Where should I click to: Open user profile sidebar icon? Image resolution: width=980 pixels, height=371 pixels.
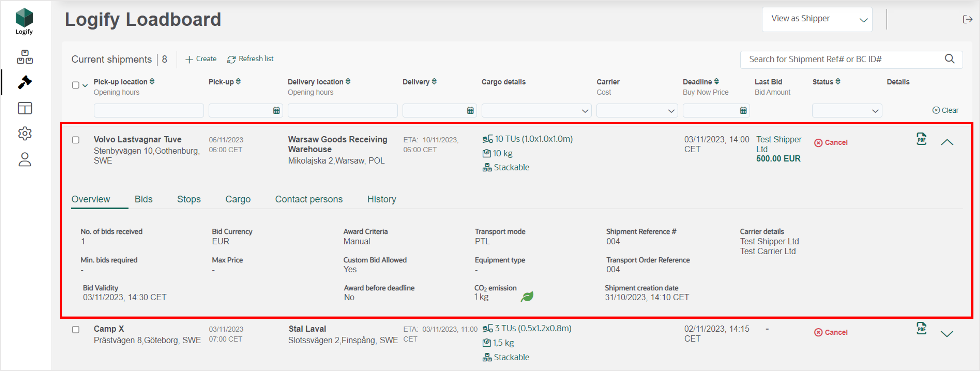pyautogui.click(x=25, y=159)
